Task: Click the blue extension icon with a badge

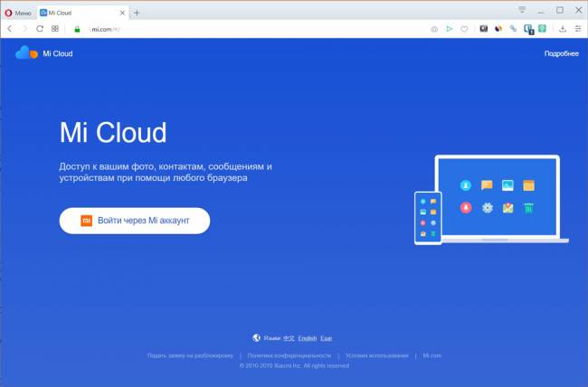Action: (529, 29)
